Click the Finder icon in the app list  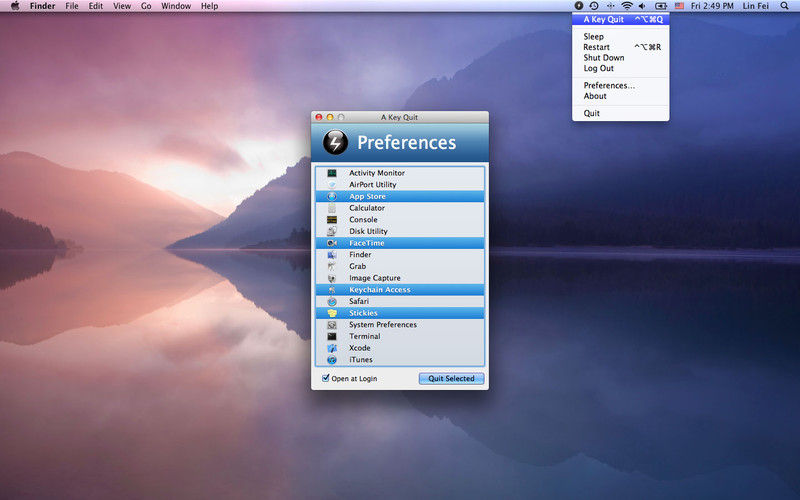pyautogui.click(x=332, y=255)
